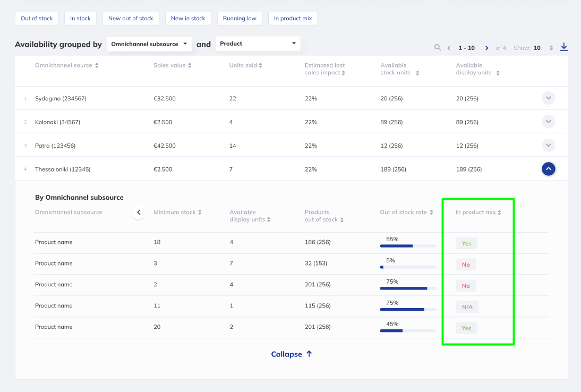Open the Product grouping dropdown
Screen dimensions: 581x392
258,44
